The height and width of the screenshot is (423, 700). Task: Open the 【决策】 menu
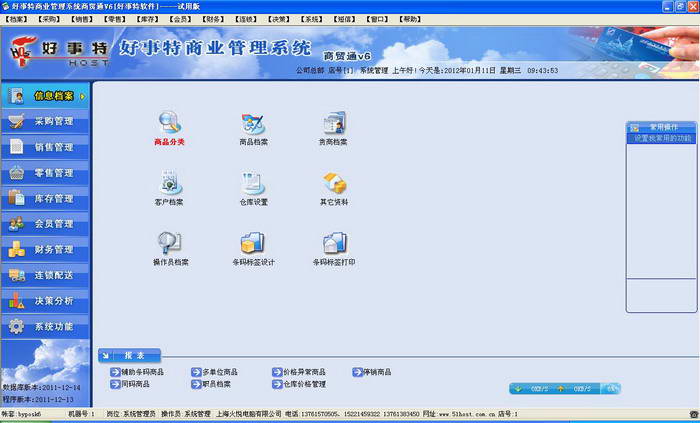pyautogui.click(x=279, y=19)
